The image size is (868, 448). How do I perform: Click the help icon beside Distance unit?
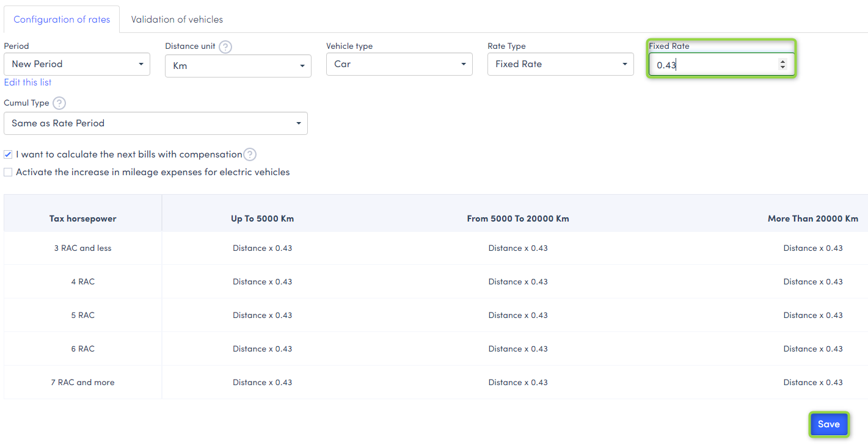click(x=225, y=47)
